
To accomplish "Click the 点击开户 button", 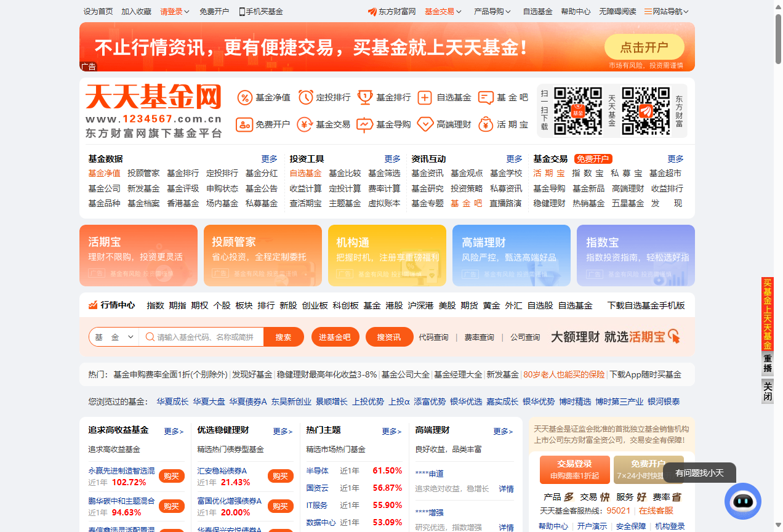I will 644,47.
